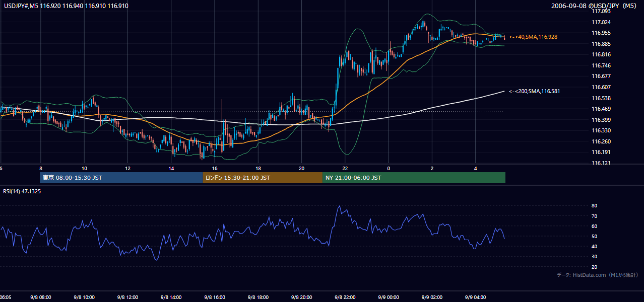
Task: Click the hour 16 tick under price chart
Action: coord(215,168)
